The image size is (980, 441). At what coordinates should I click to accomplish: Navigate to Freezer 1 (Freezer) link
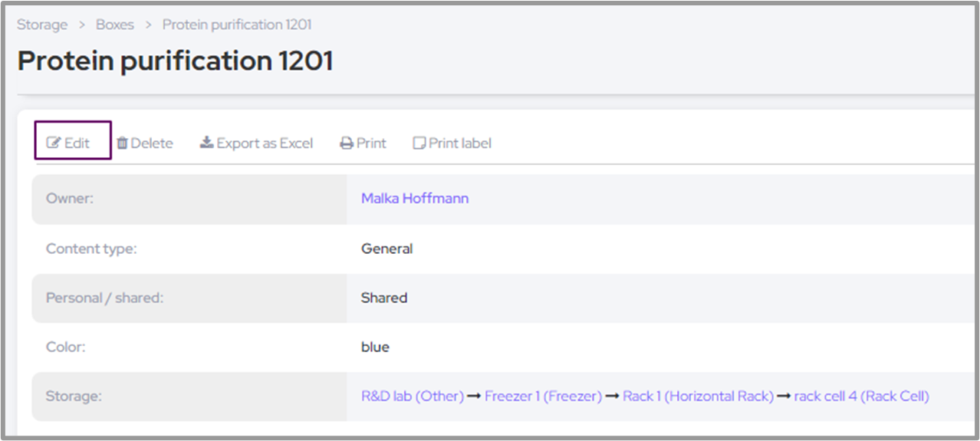coord(543,397)
